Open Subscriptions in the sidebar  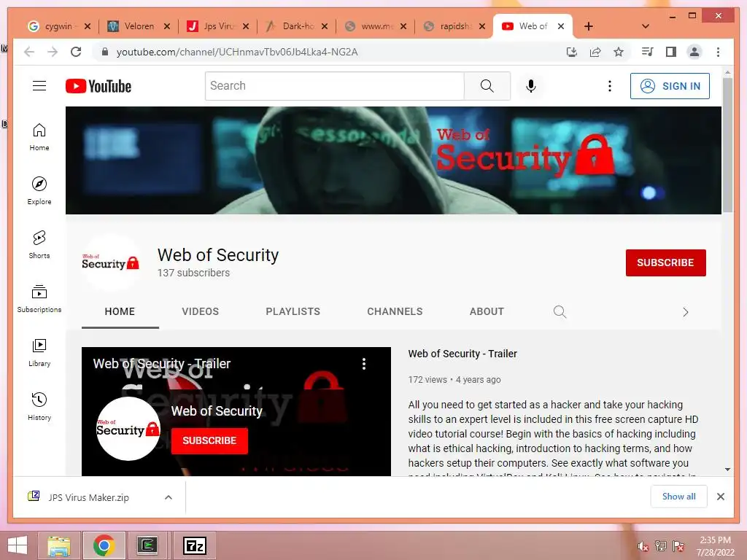click(39, 298)
